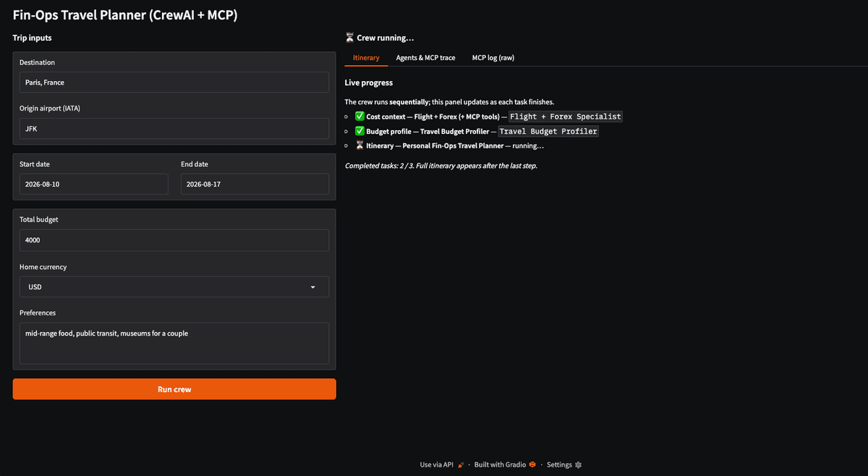Viewport: 868px width, 476px height.
Task: Click the green checkmark beside Budget profile
Action: pos(359,131)
